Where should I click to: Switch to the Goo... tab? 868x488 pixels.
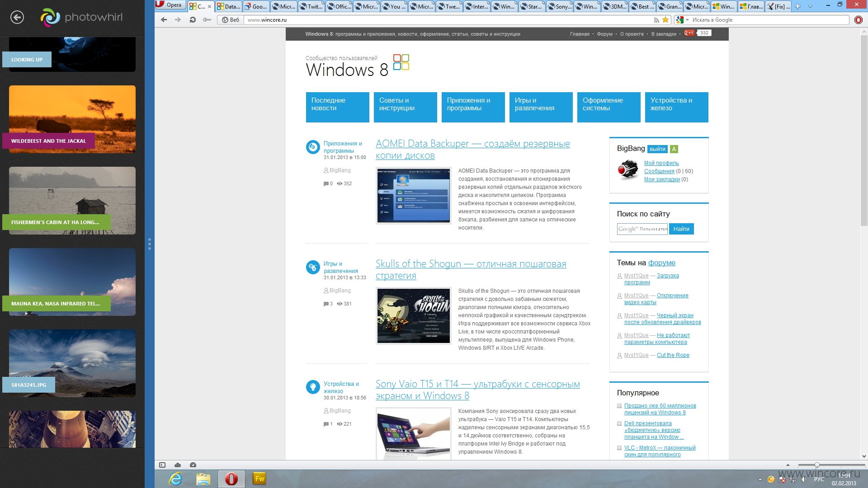[256, 6]
